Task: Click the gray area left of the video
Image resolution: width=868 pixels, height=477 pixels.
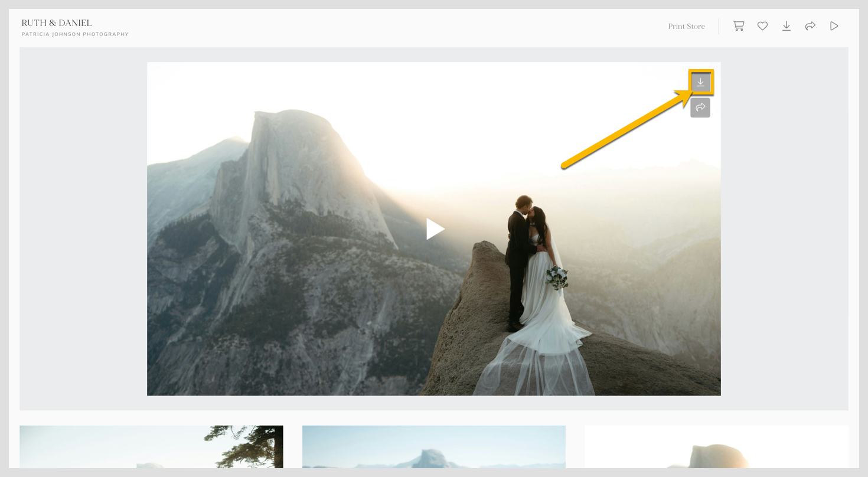Action: pos(83,229)
